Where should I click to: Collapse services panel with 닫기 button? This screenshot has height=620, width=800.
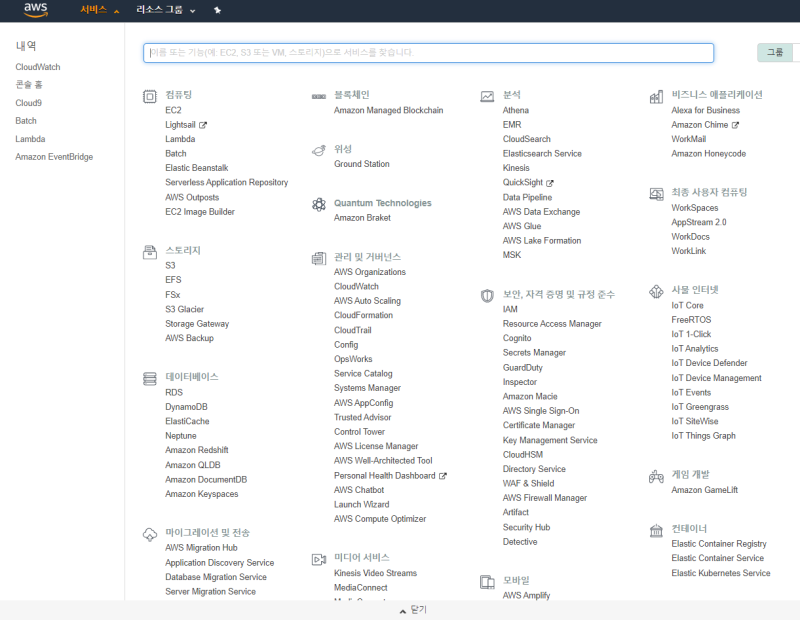[x=412, y=609]
